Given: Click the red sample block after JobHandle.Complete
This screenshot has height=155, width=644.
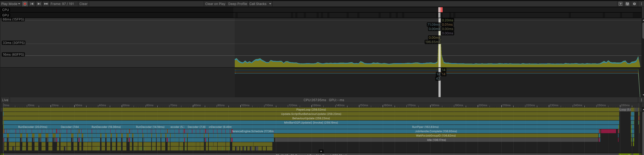Looking at the screenshot, I should click(x=608, y=131).
